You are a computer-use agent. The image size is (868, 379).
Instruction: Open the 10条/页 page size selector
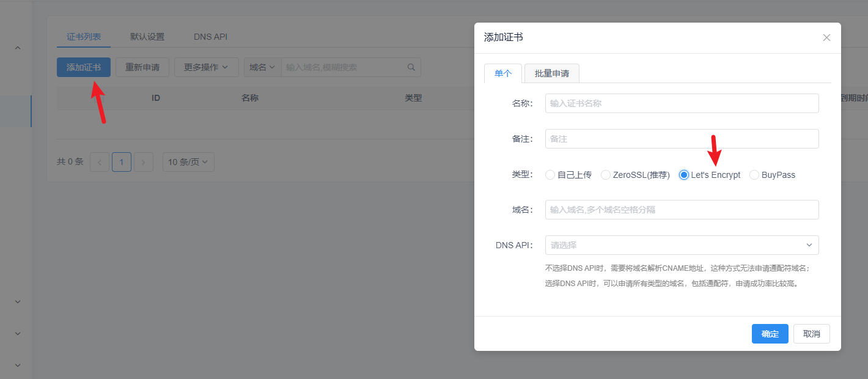coord(188,161)
